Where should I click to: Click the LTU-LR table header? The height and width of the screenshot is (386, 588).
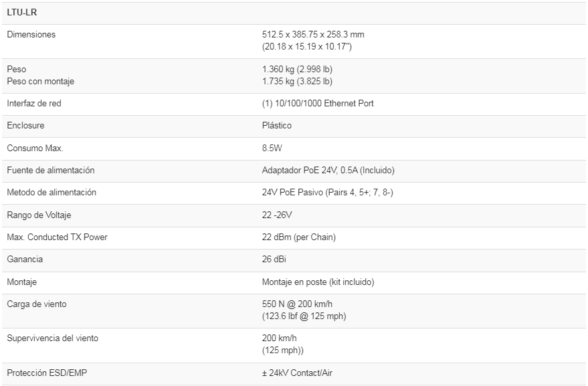click(x=21, y=13)
